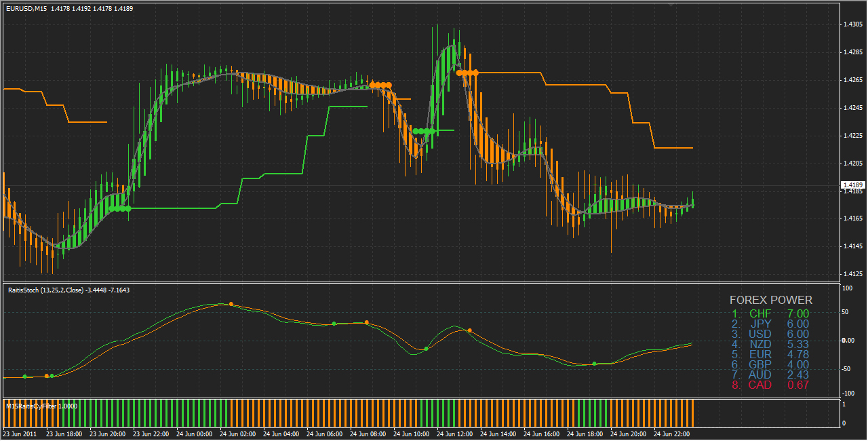Click the green signal dots on the 1.4225 line
This screenshot has width=868, height=441.
[423, 131]
